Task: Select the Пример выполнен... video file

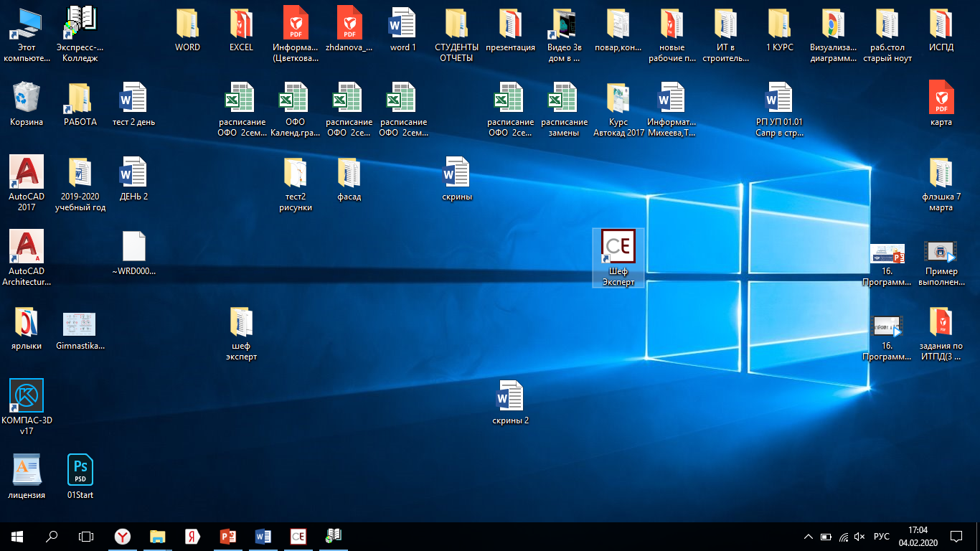Action: (x=941, y=264)
